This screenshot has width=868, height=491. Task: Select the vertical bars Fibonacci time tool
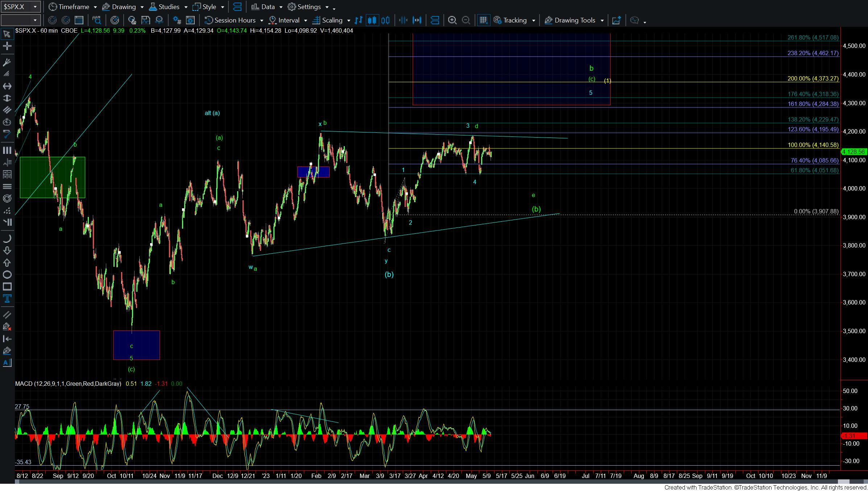tap(7, 150)
